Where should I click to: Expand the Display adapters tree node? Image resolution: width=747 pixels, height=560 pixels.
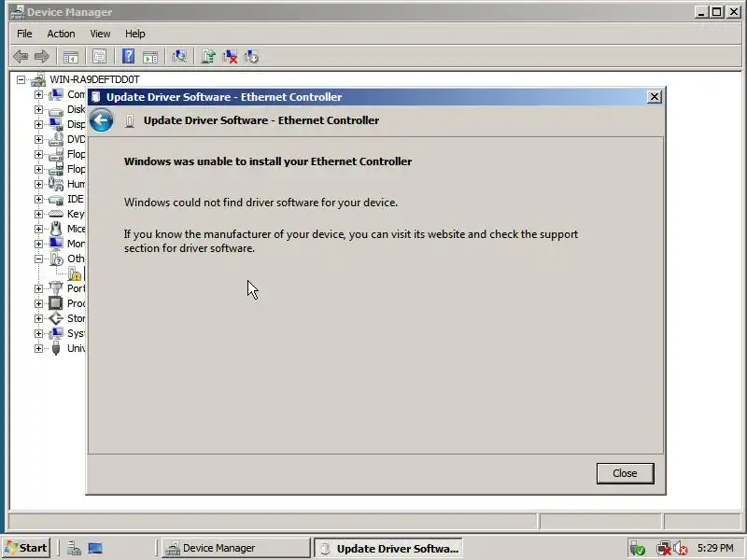coord(38,124)
